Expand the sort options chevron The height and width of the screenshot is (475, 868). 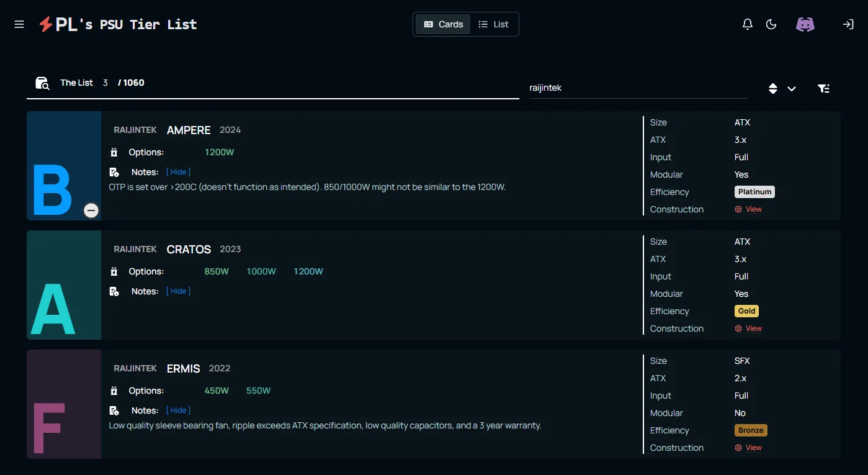point(792,89)
